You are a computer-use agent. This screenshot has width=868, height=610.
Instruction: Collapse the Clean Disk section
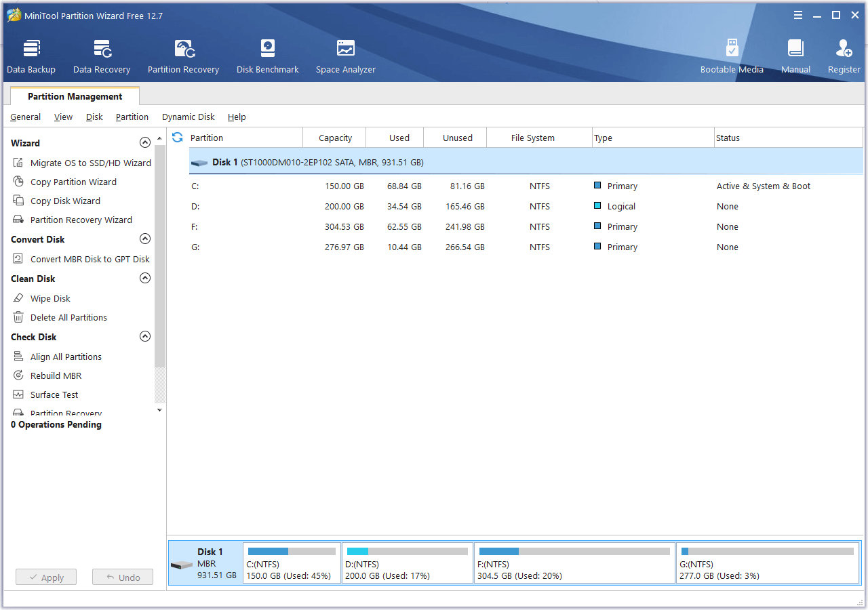(x=144, y=278)
